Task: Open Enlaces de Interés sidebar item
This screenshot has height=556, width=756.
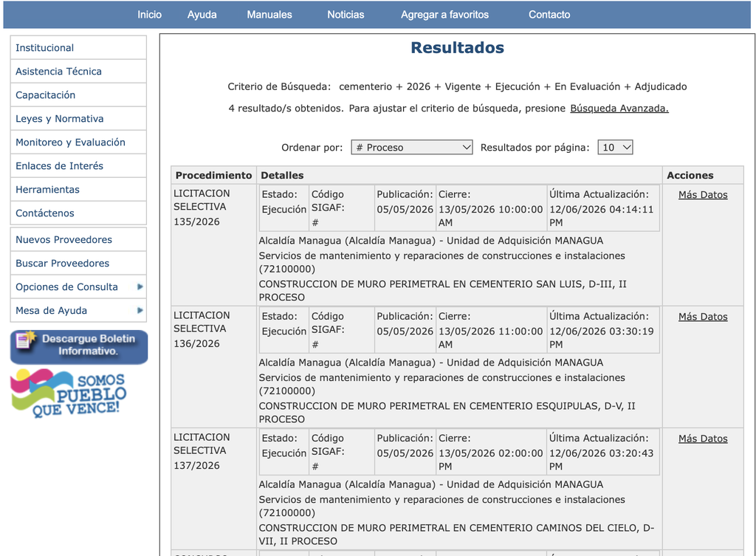Action: (x=78, y=166)
